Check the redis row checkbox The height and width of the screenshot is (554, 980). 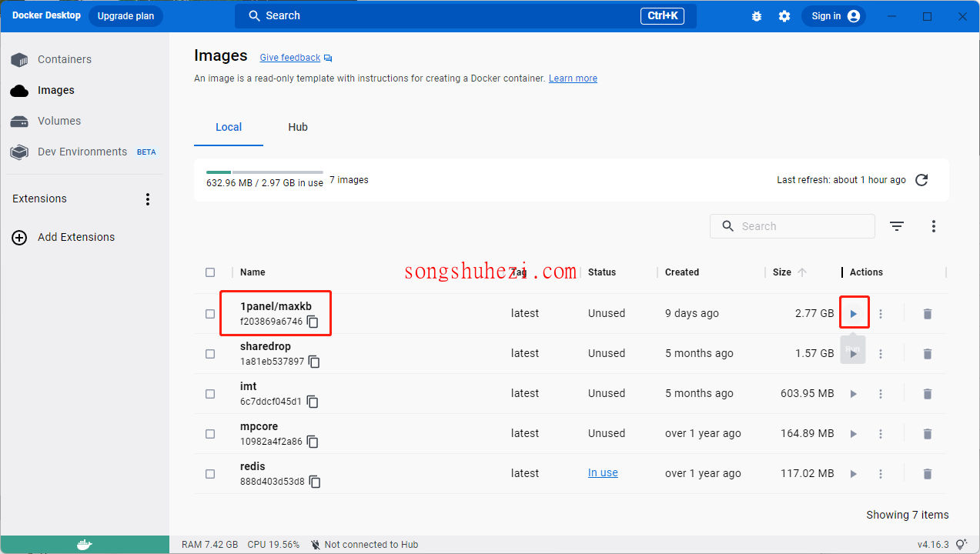(x=210, y=474)
